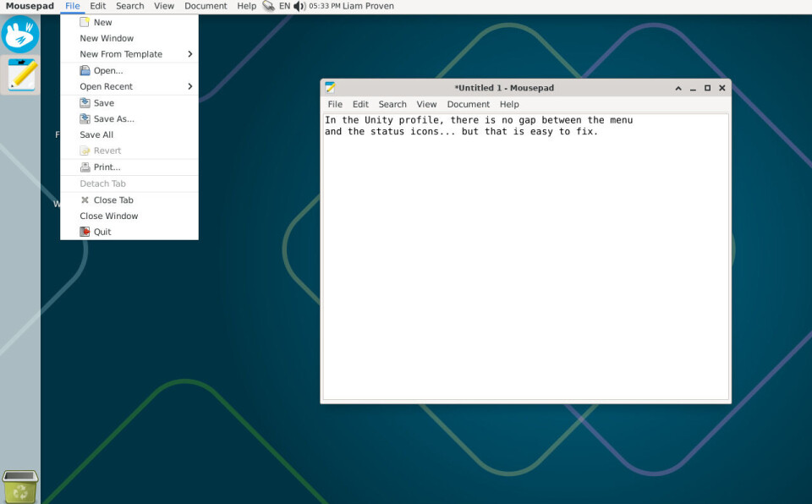
Task: Open the network status icon in the top panel
Action: 268,6
